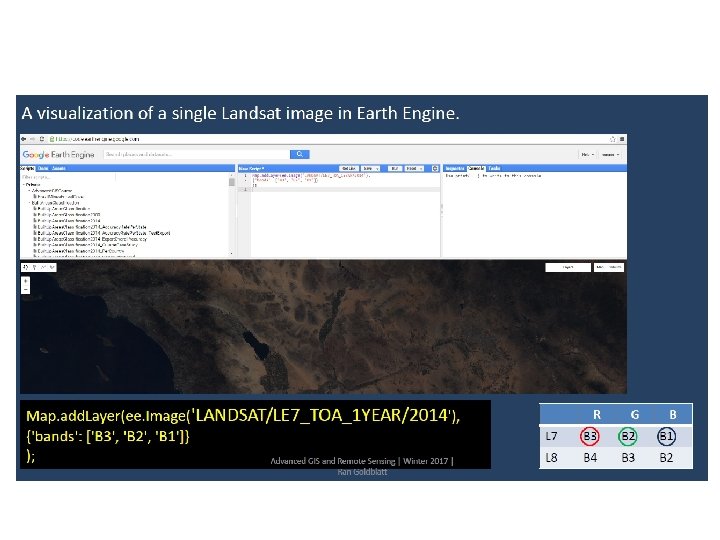
Task: Click the browser back arrow
Action: [23, 139]
